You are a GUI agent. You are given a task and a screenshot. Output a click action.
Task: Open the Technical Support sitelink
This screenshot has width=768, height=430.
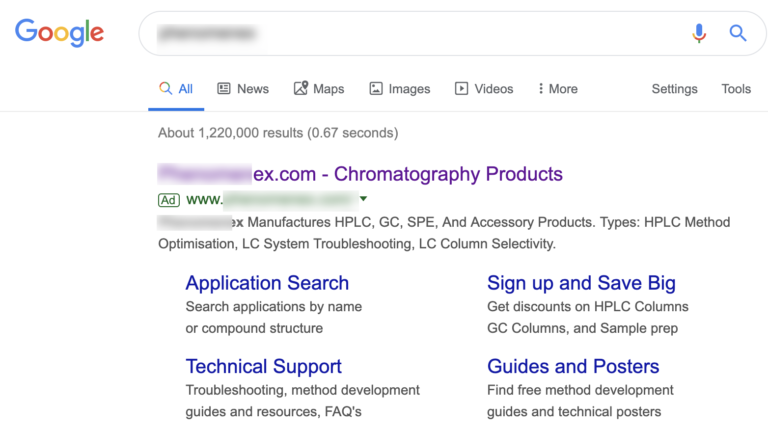pyautogui.click(x=264, y=366)
